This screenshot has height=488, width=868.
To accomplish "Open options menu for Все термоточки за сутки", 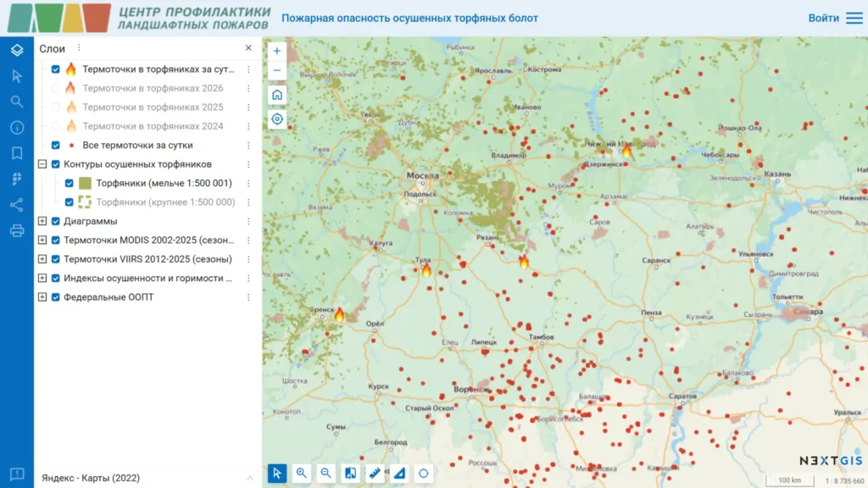I will (248, 145).
